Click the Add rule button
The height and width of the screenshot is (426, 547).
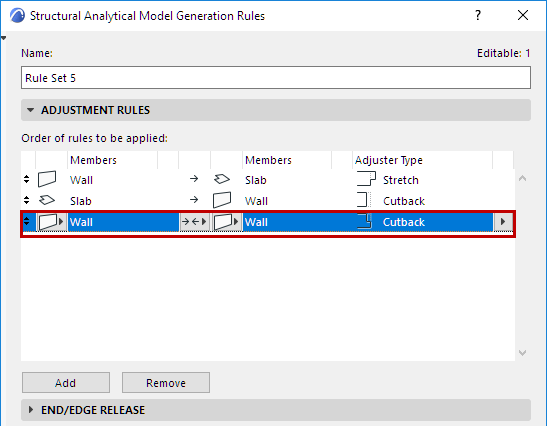click(66, 383)
